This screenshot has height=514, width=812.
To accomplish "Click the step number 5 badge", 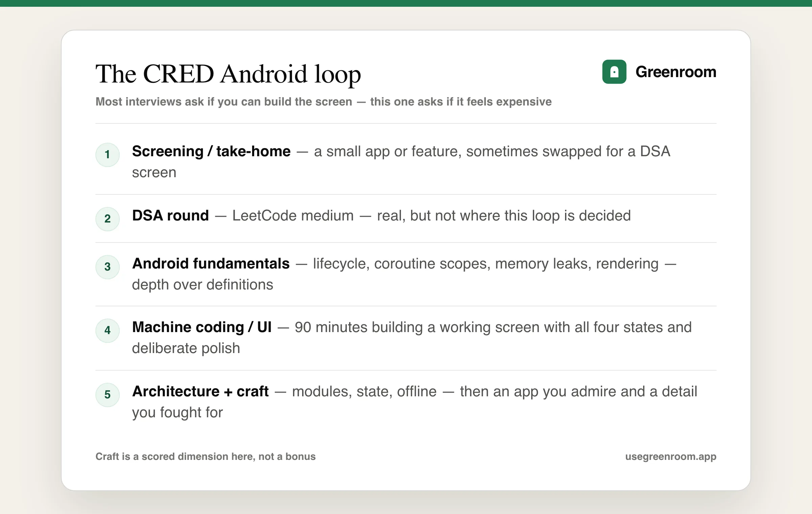I will (108, 395).
